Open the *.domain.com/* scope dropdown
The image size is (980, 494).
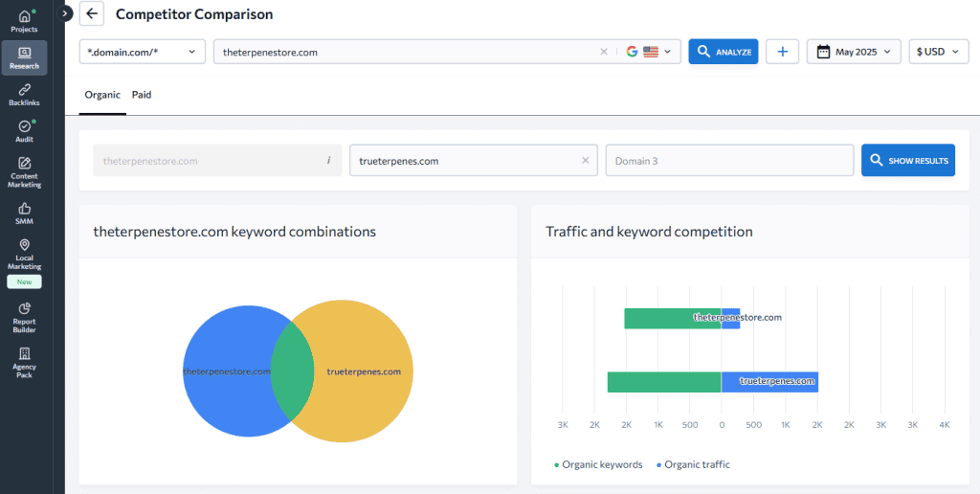[143, 52]
